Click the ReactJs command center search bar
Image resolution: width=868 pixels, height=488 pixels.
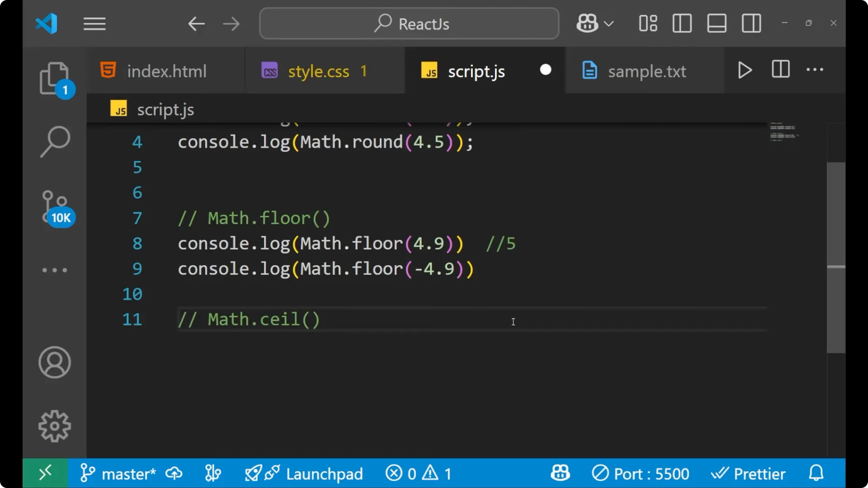point(409,23)
